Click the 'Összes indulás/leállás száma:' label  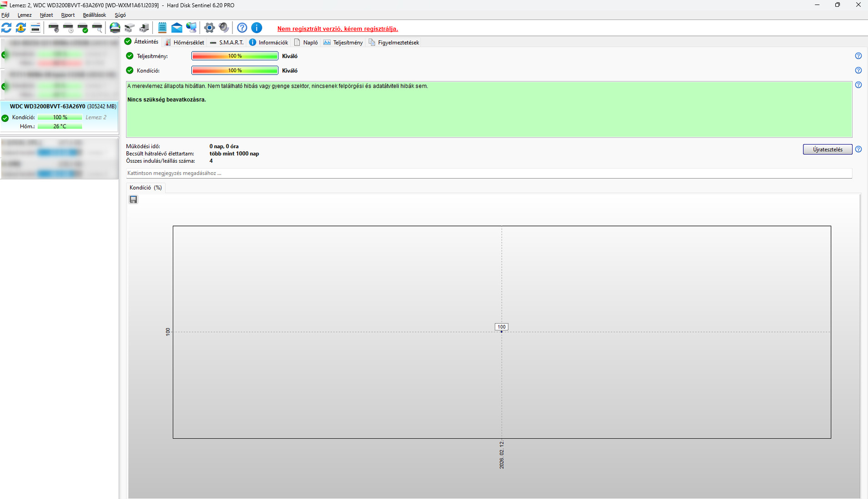(x=161, y=161)
